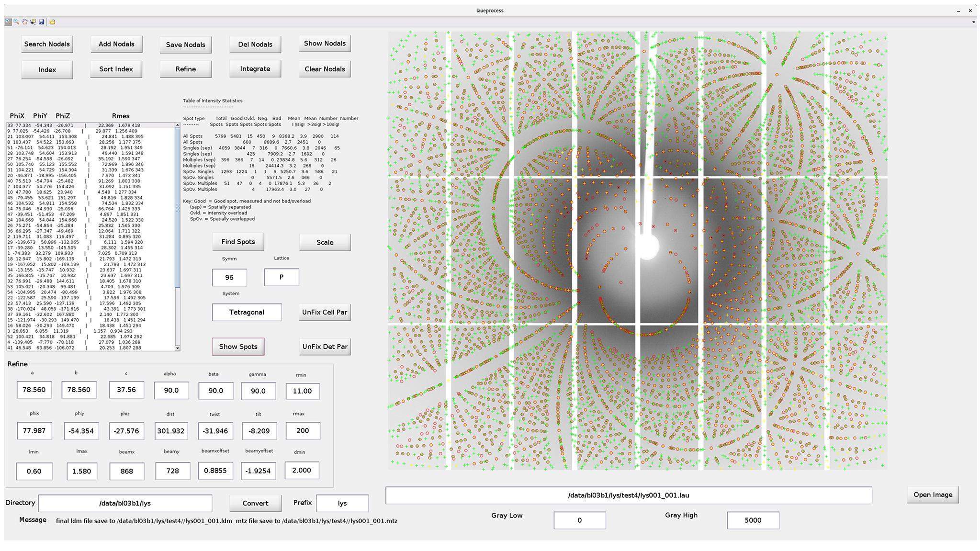Click the Find Spots button
Image resolution: width=980 pixels, height=551 pixels.
point(238,242)
